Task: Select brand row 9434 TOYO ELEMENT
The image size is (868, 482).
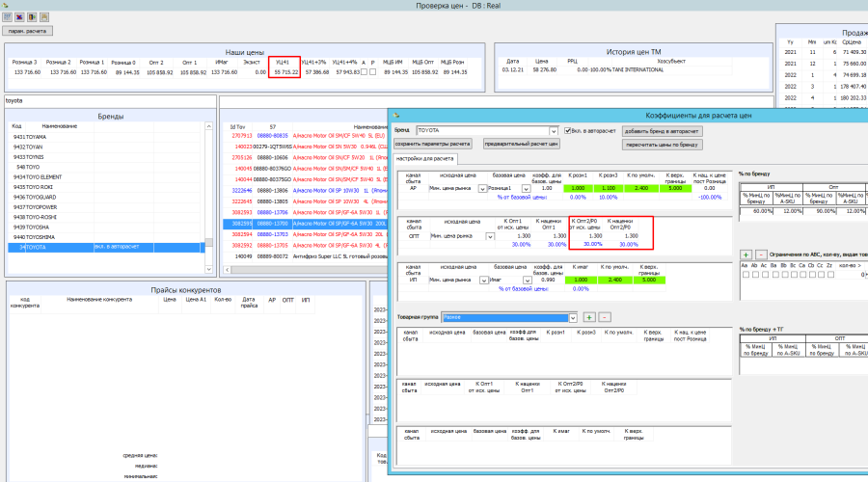Action: pyautogui.click(x=106, y=177)
